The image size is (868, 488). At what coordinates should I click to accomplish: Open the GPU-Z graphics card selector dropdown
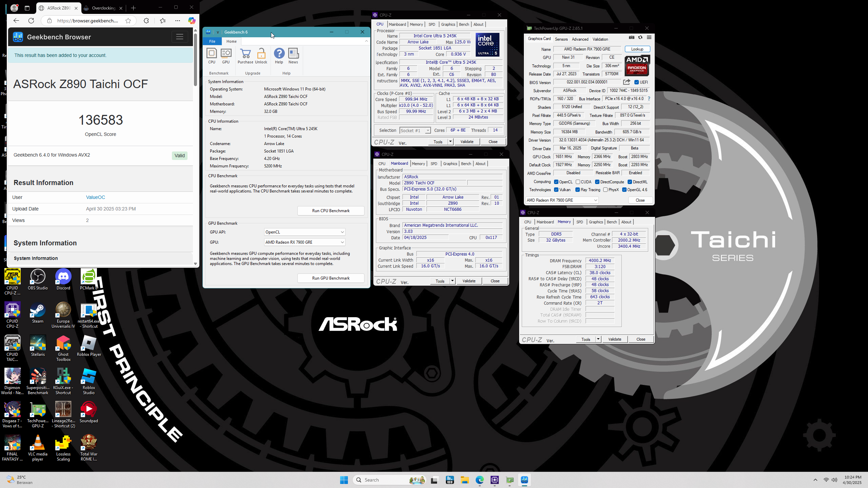click(x=562, y=200)
